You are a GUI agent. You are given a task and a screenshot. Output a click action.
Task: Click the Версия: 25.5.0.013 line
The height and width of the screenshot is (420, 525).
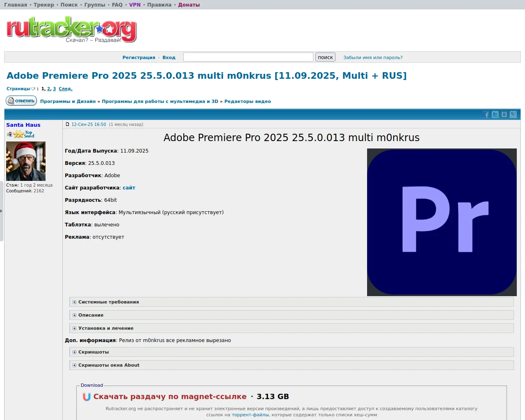pos(90,163)
